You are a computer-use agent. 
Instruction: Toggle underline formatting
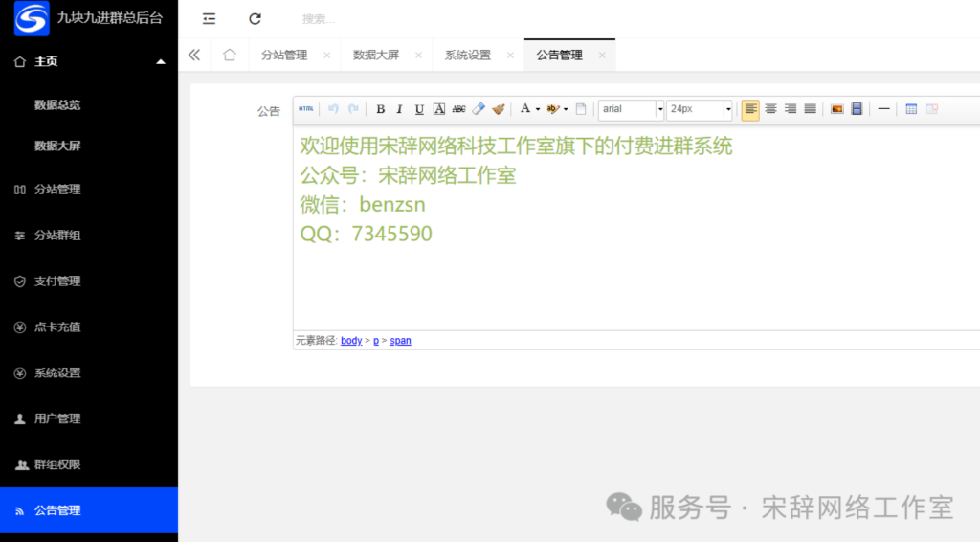click(x=419, y=109)
